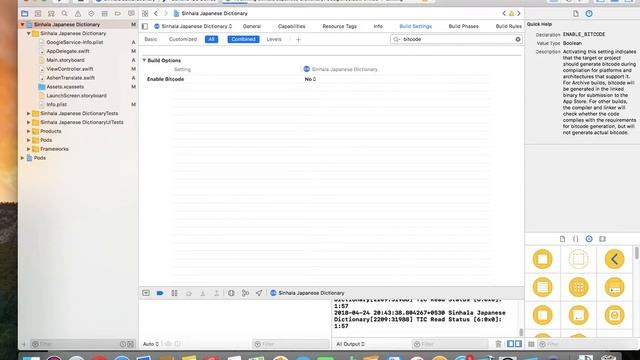640x360 pixels.
Task: Show only the variables view pane
Action: pyautogui.click(x=510, y=344)
